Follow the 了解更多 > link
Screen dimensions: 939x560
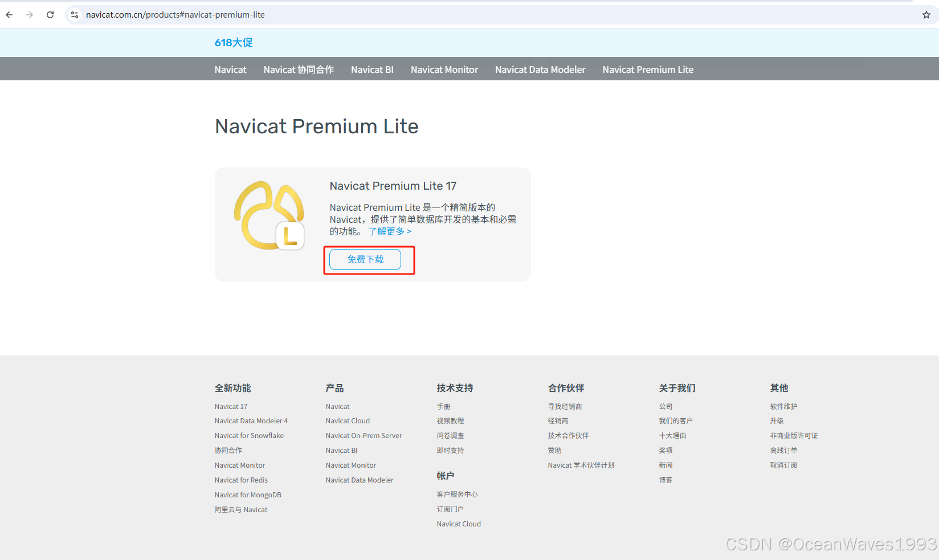pyautogui.click(x=390, y=231)
